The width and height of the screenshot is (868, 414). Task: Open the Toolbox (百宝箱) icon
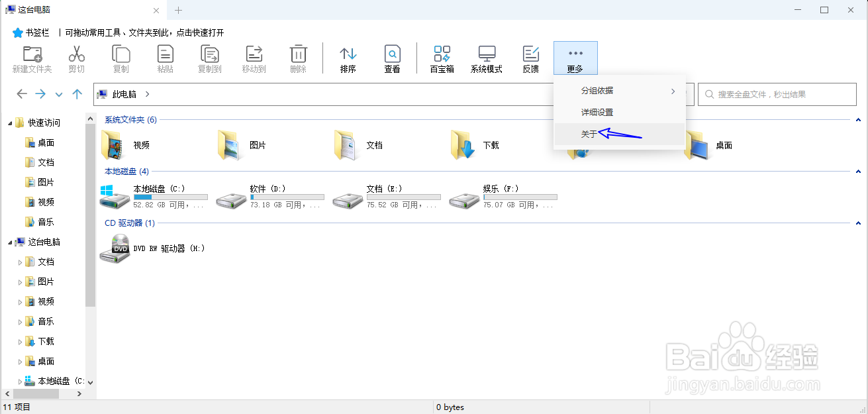tap(442, 58)
